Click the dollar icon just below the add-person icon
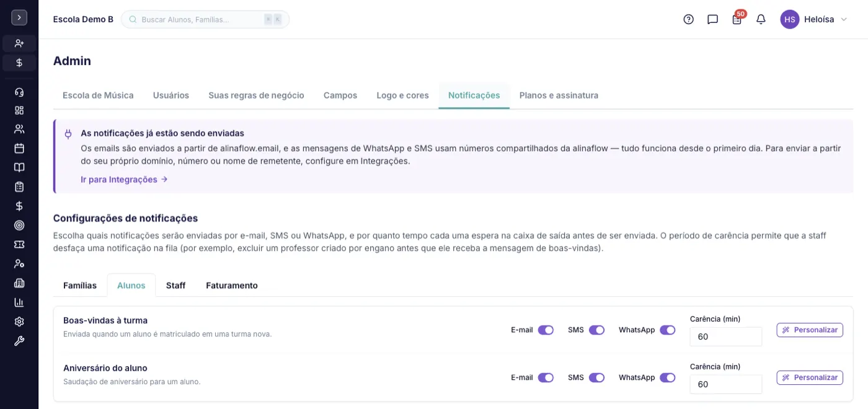868x409 pixels. click(x=19, y=63)
